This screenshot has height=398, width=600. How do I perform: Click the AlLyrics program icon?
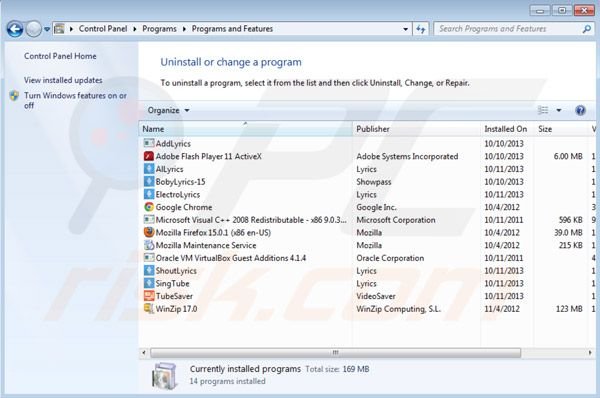pyautogui.click(x=148, y=169)
